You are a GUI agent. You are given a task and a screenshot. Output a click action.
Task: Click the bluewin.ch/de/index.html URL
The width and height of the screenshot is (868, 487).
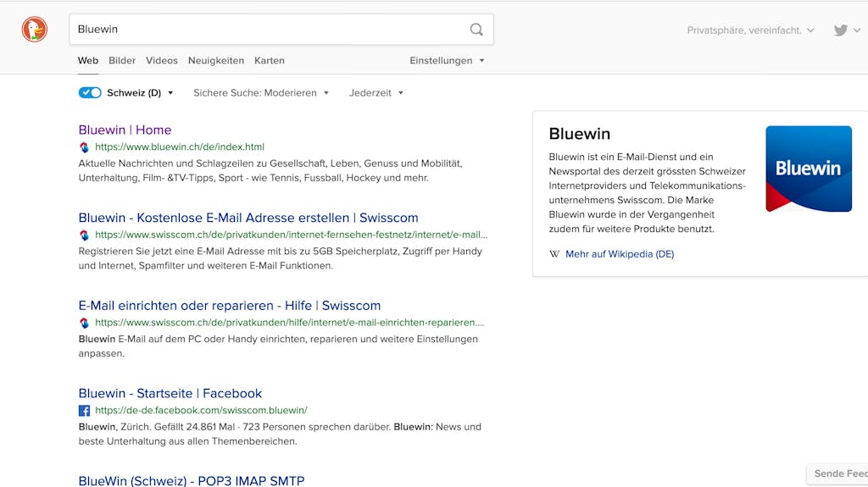180,147
